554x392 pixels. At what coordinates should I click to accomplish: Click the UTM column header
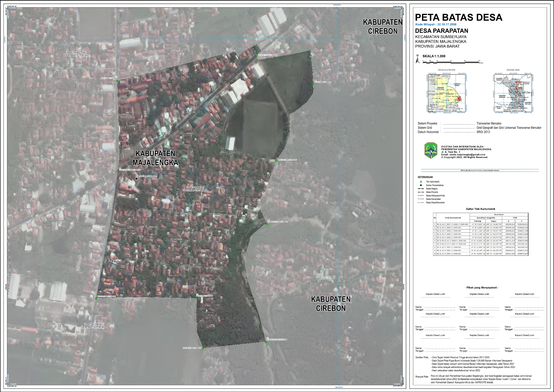click(515, 218)
